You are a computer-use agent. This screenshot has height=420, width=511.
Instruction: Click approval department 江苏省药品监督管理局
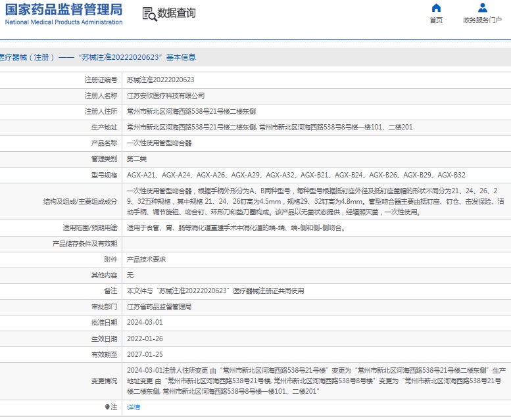coord(159,307)
